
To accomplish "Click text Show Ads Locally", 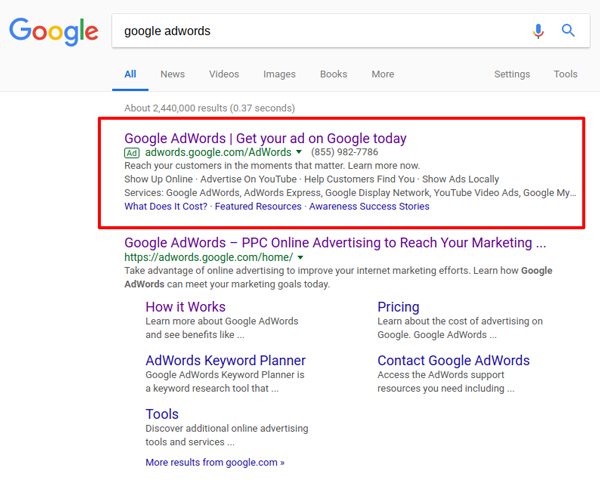I will point(460,179).
